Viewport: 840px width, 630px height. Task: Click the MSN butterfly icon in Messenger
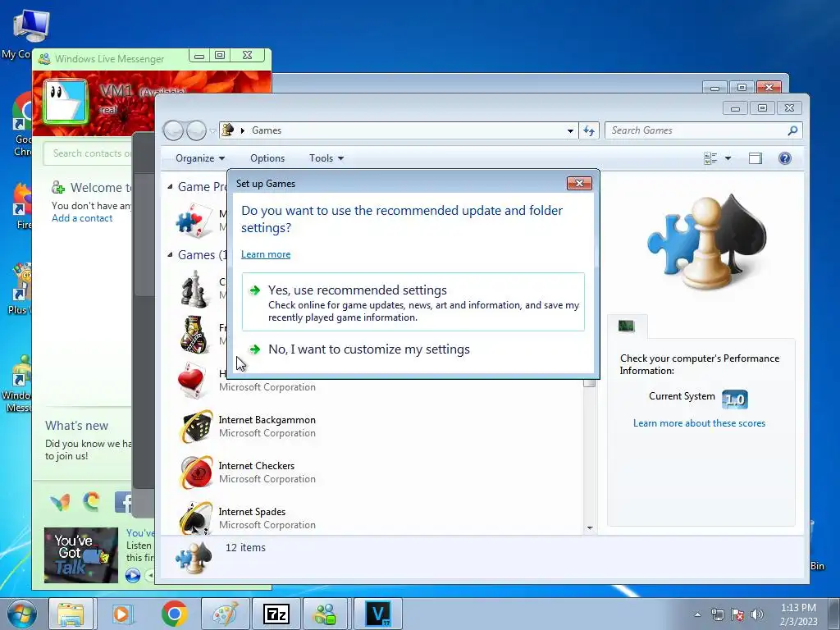tap(60, 502)
